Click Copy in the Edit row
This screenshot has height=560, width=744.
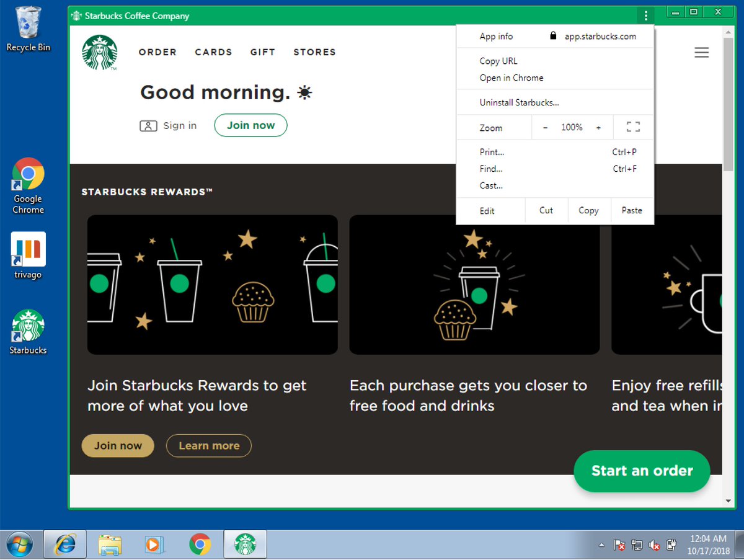tap(589, 210)
